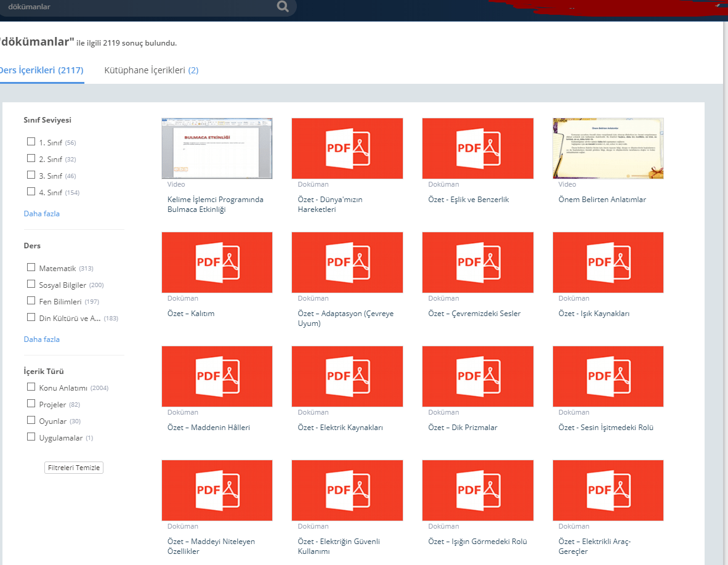Expand Daha fazla under Sınıf Seviyesi

[42, 214]
